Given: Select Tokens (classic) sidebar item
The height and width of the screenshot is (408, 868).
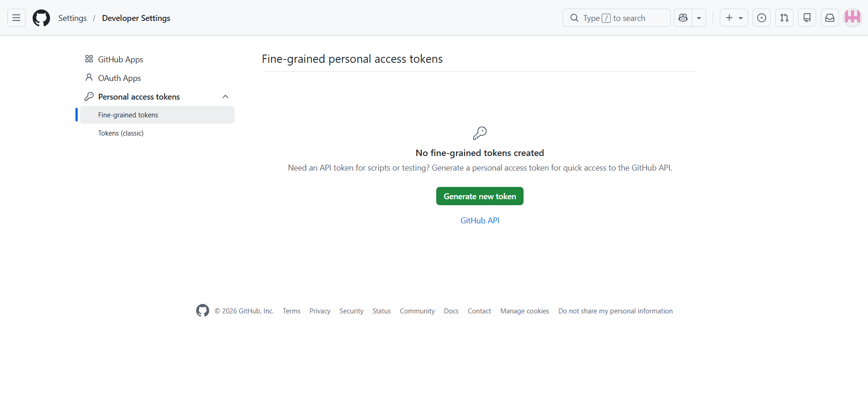Looking at the screenshot, I should pyautogui.click(x=157, y=133).
